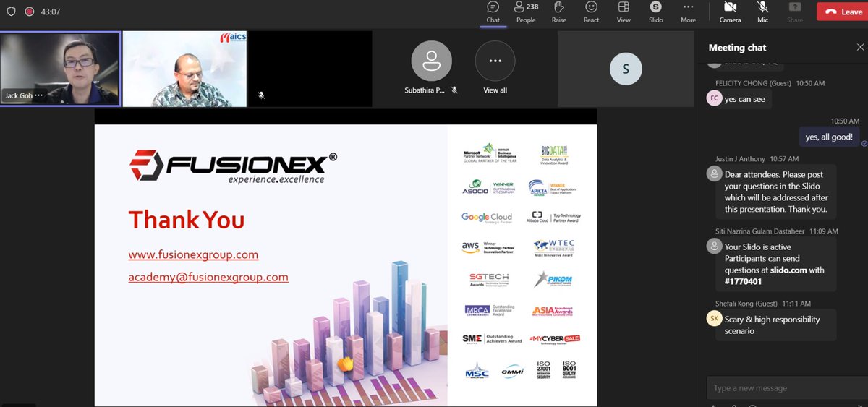Click the Google Cloud logo on slide
868x407 pixels.
[487, 218]
